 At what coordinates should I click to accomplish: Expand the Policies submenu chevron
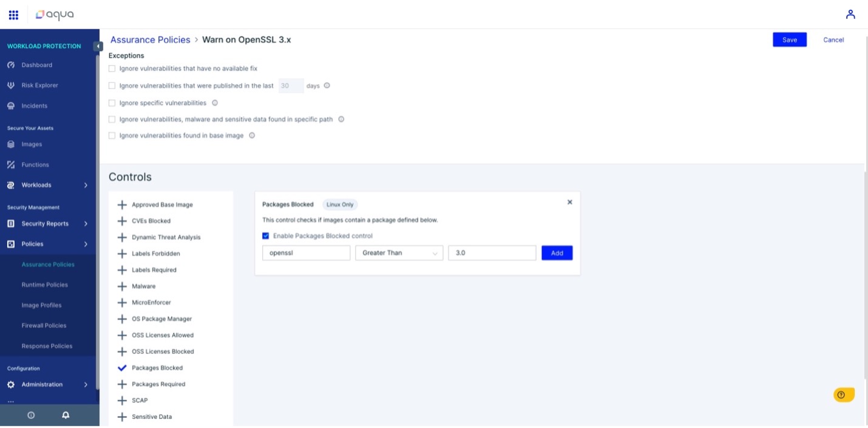pyautogui.click(x=86, y=244)
